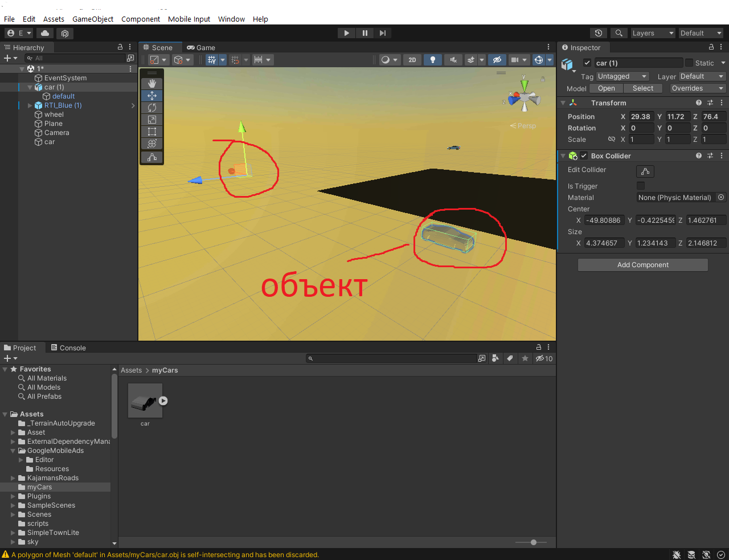
Task: Click the Step frame button
Action: coord(383,33)
